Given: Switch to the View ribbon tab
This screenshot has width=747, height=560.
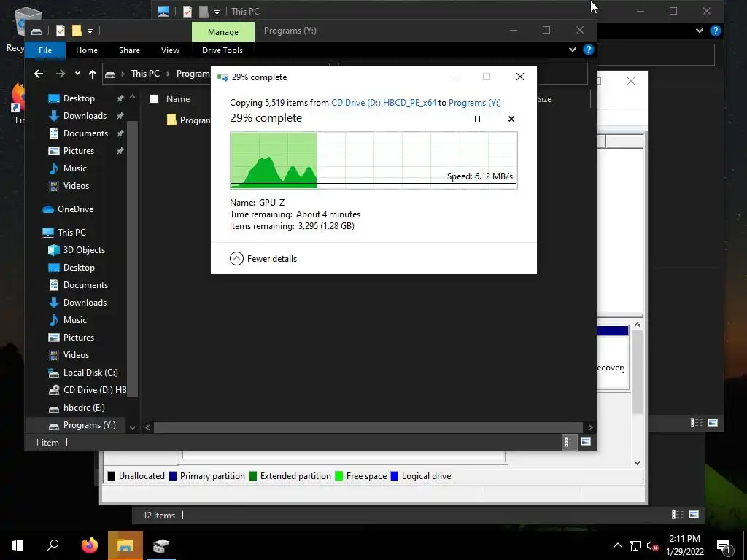Looking at the screenshot, I should (170, 50).
